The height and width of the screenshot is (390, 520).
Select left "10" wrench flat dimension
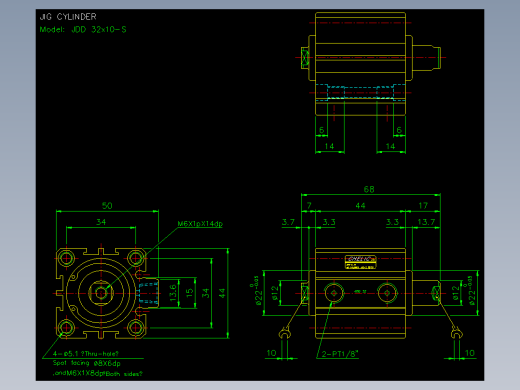pos(271,353)
